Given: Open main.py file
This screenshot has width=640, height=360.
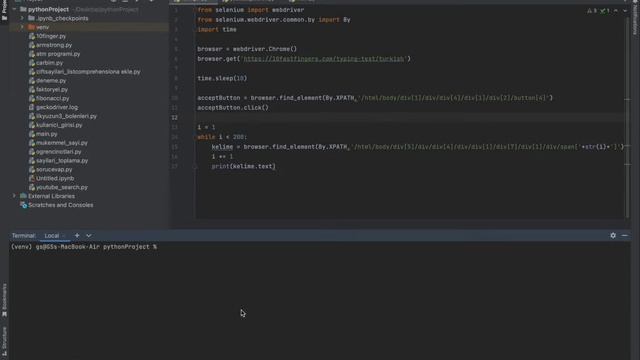Looking at the screenshot, I should pos(47,134).
